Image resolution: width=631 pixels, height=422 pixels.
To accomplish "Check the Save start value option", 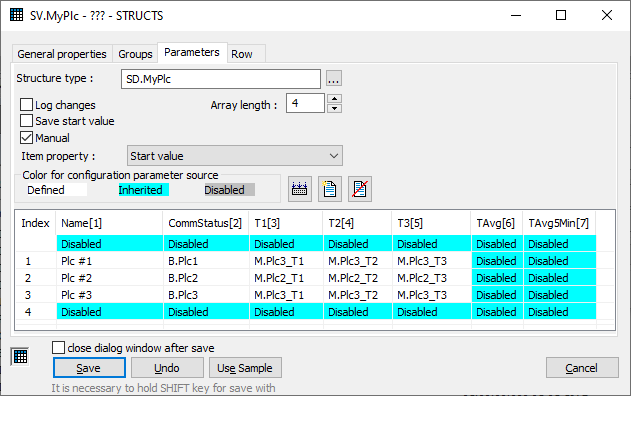I will 27,121.
